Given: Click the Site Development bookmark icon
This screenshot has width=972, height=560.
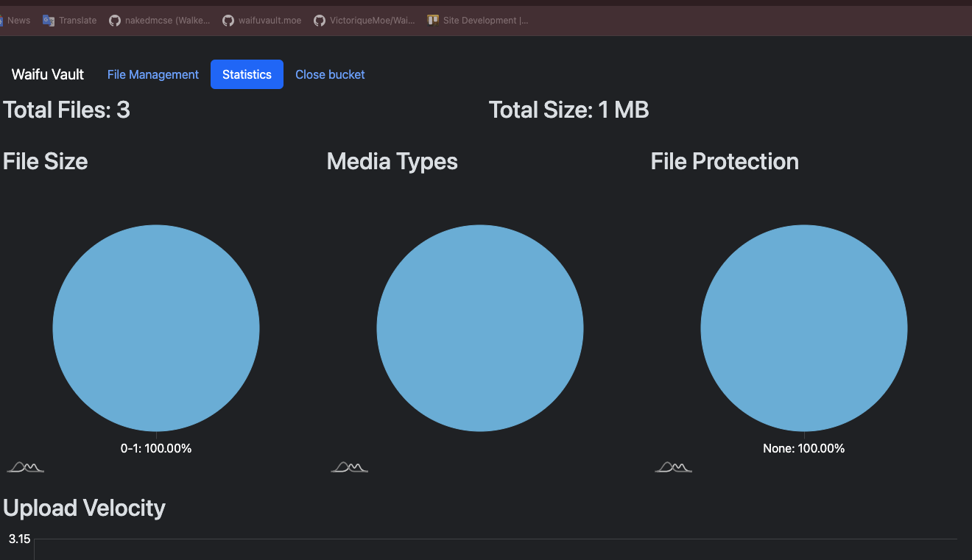Looking at the screenshot, I should pyautogui.click(x=433, y=21).
